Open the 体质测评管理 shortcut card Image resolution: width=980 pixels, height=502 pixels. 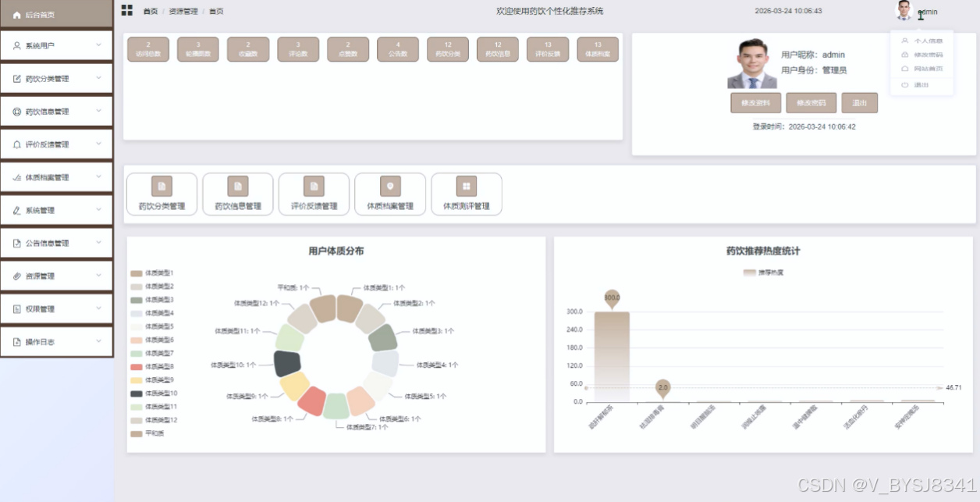466,194
